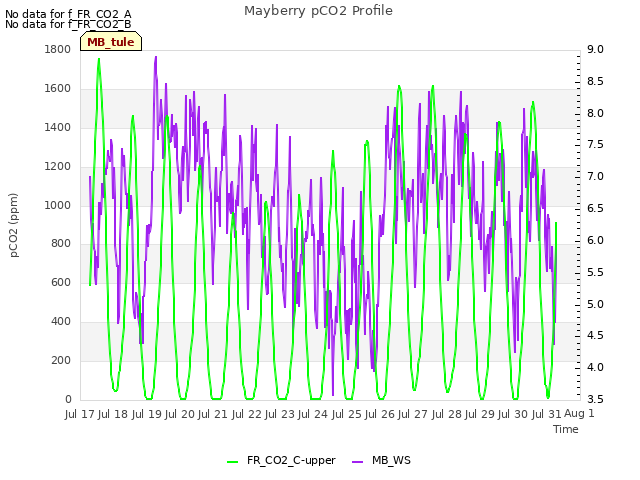
Task: Click the Jul 20 x-axis tick label
Action: tap(180, 414)
